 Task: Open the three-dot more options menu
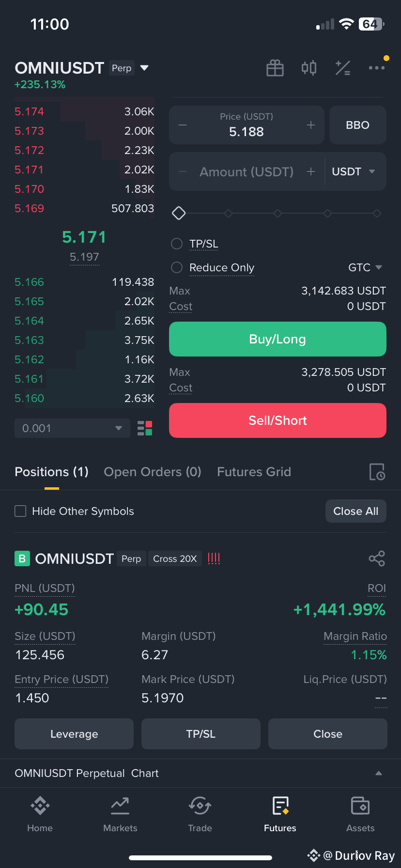click(377, 68)
